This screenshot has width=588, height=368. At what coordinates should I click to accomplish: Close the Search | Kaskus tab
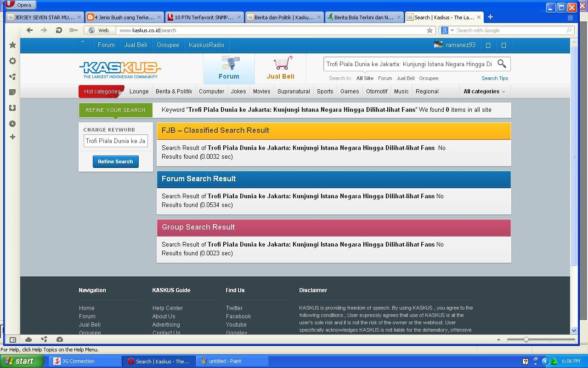(479, 17)
